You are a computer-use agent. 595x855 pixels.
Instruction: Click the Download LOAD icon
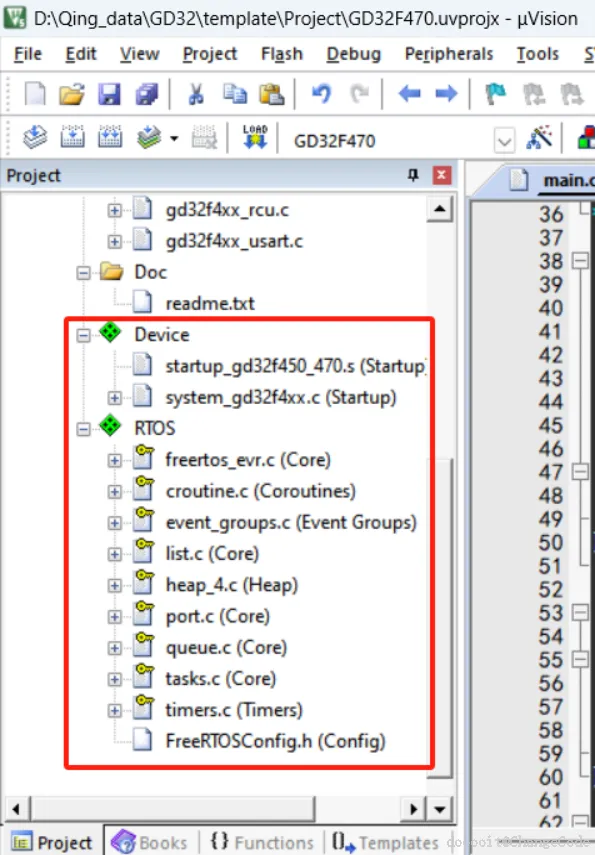(x=255, y=137)
